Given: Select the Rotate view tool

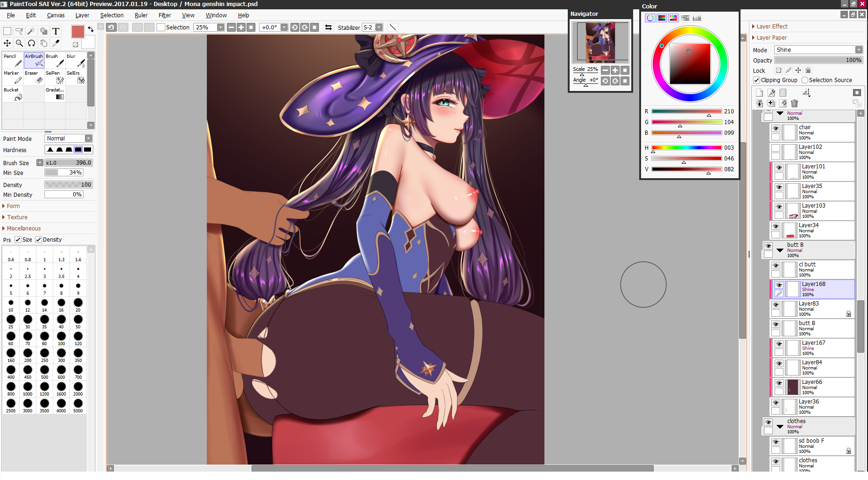Looking at the screenshot, I should [x=31, y=43].
